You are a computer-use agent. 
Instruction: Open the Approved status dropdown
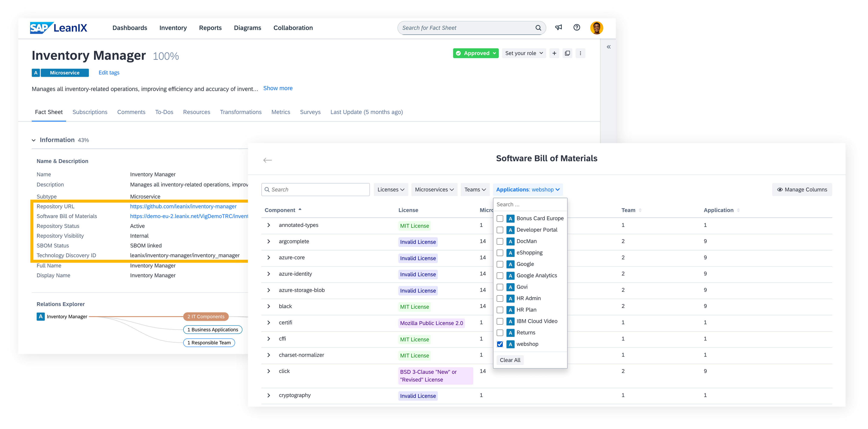(476, 53)
